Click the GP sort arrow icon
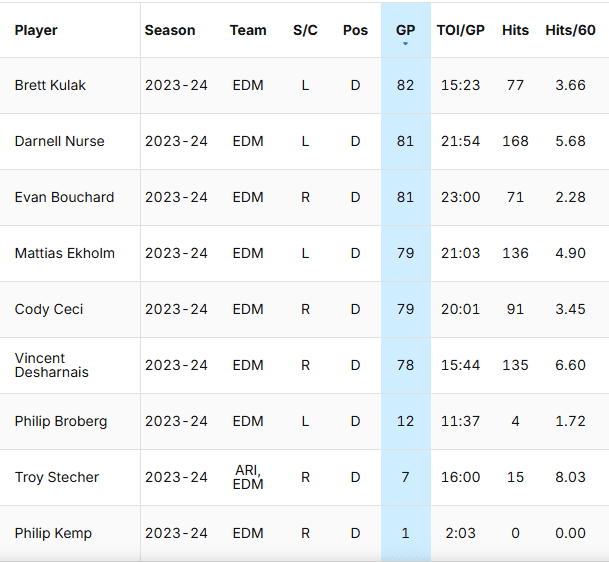The image size is (609, 562). click(x=405, y=44)
